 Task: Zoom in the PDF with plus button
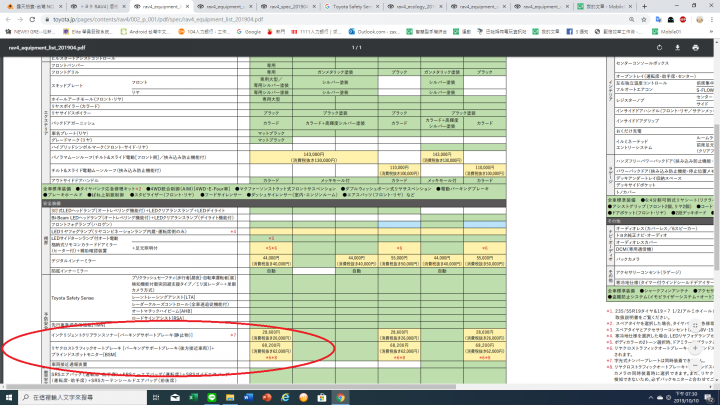point(695,348)
